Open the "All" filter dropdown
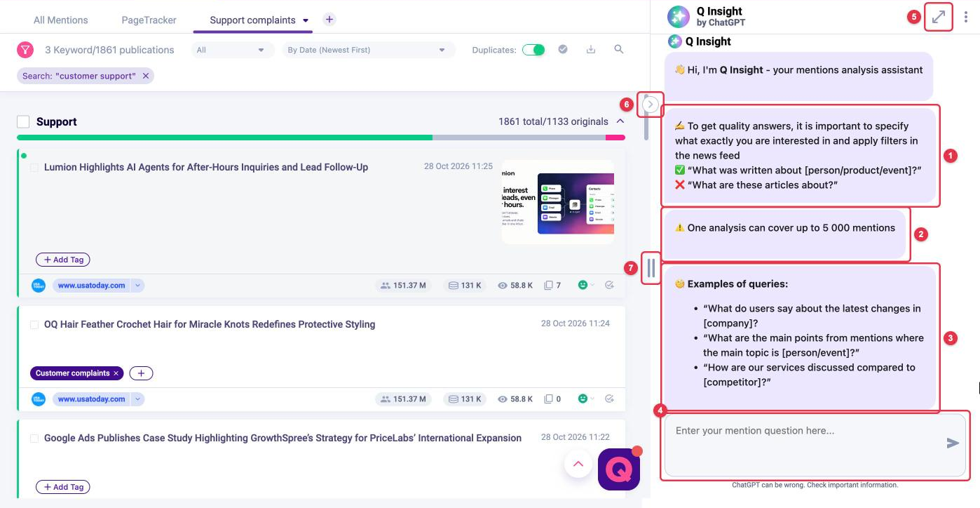Screen dimensions: 980x508 pos(233,50)
